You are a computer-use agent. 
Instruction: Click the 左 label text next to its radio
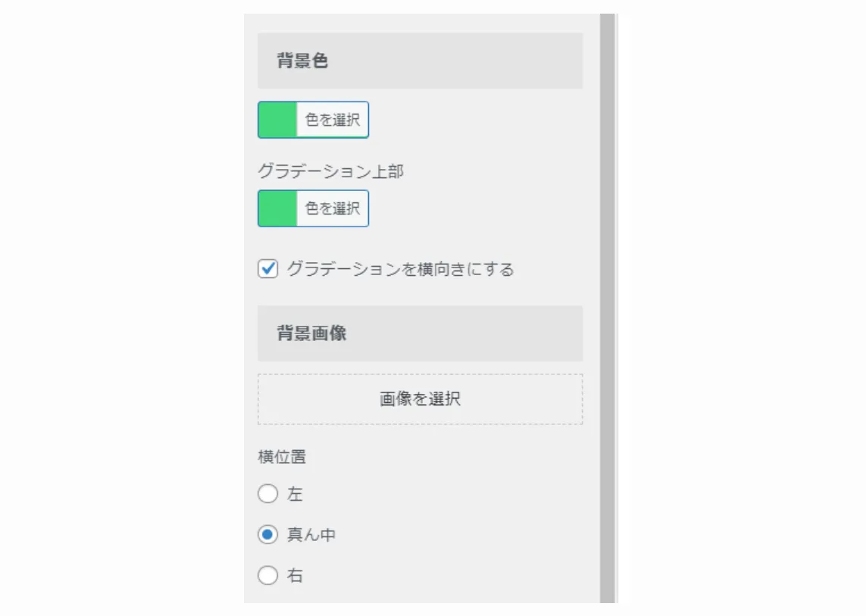295,493
